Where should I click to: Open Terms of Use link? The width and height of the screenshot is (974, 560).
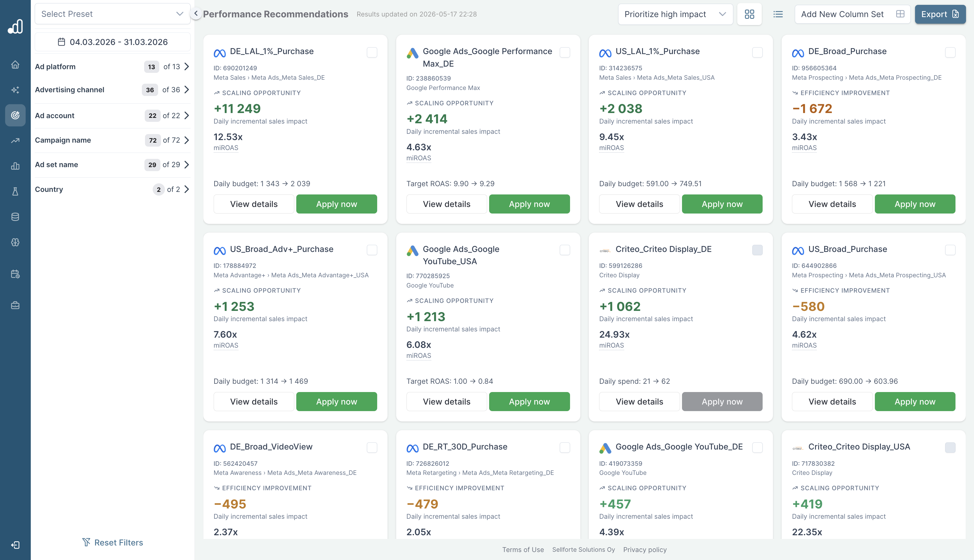pos(522,550)
